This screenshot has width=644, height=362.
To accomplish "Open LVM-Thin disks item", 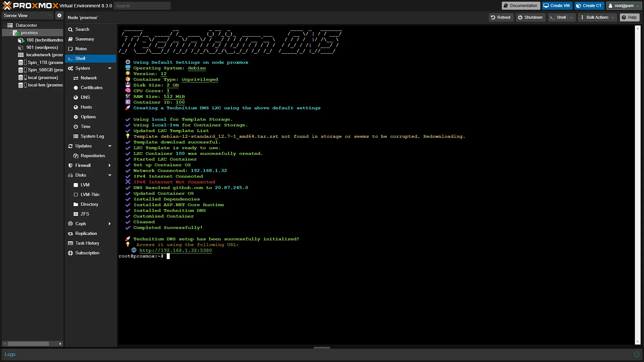I will (91, 195).
